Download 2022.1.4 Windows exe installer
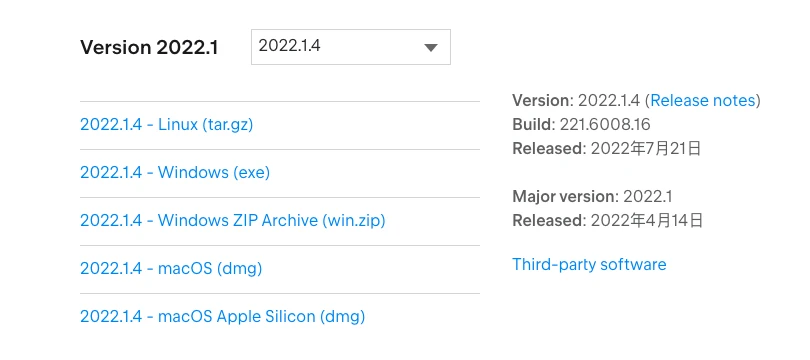This screenshot has height=360, width=810. (x=175, y=173)
